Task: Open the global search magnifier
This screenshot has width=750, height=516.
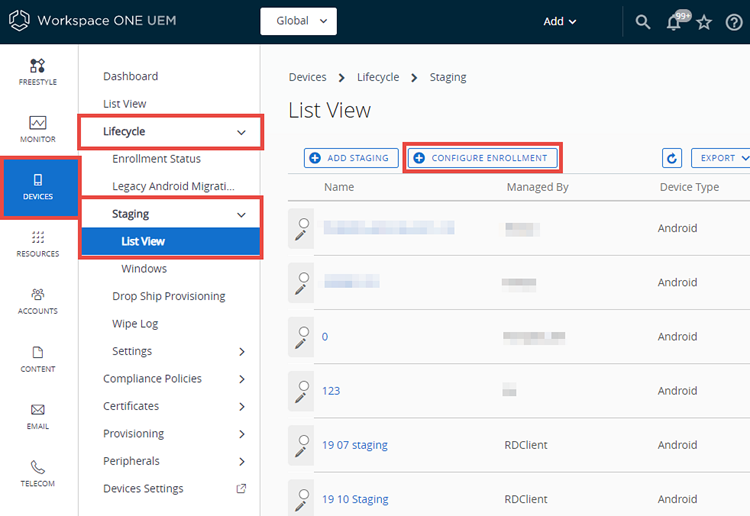Action: pyautogui.click(x=642, y=22)
